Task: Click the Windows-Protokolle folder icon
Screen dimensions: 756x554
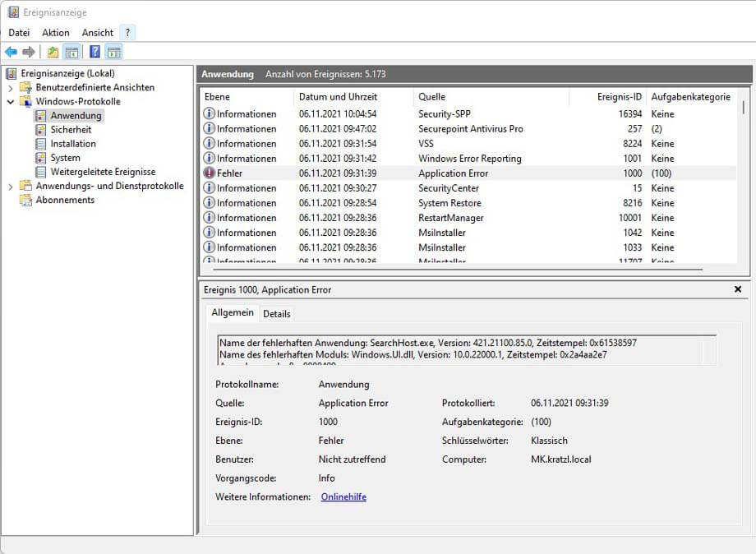Action: tap(25, 101)
